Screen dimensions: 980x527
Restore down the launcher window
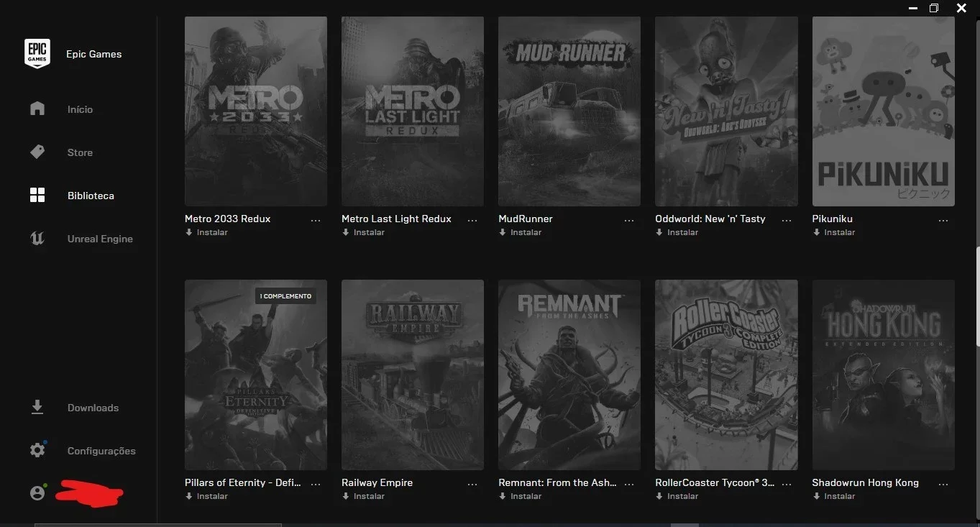tap(934, 8)
